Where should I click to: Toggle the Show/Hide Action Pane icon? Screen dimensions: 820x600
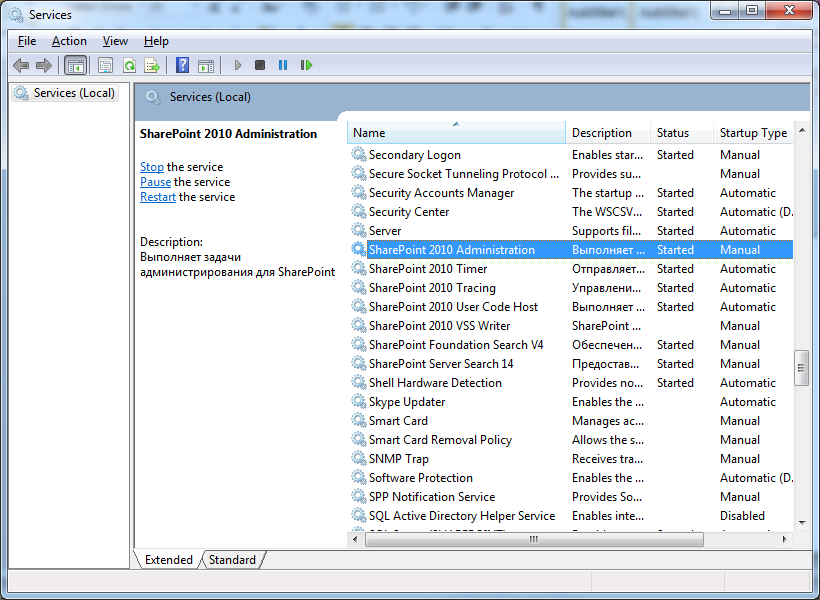[206, 65]
